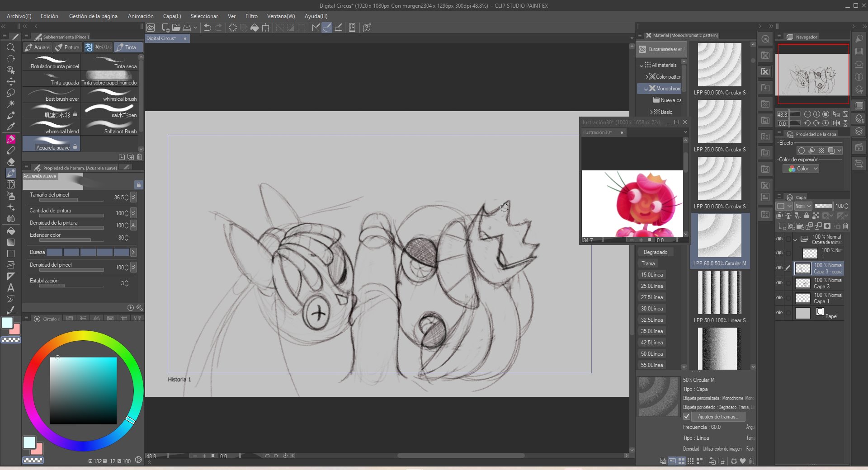868x470 pixels.
Task: Open layer blending mode Normal dropdown
Action: [803, 206]
